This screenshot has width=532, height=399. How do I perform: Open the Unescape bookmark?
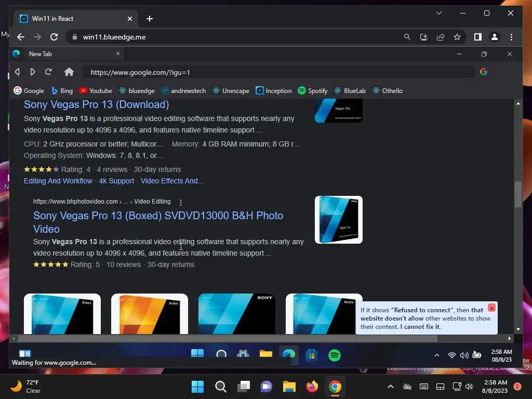click(231, 90)
